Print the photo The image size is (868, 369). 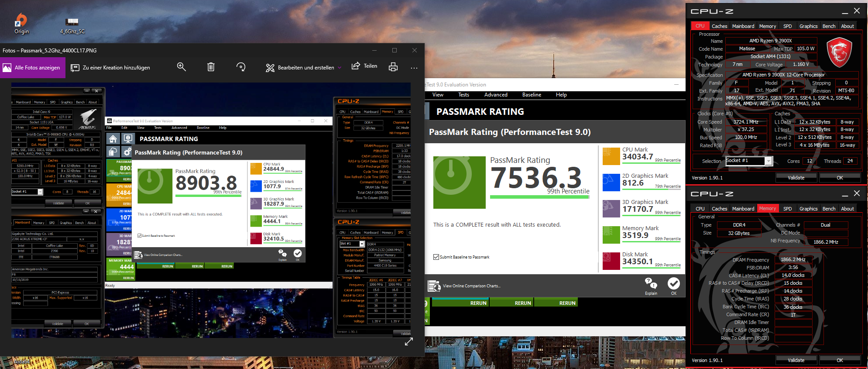[393, 67]
